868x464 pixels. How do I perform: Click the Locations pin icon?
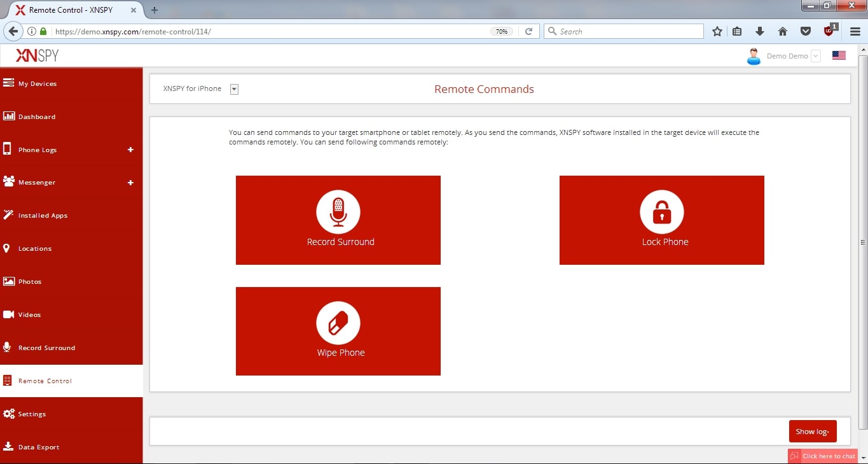(x=6, y=248)
